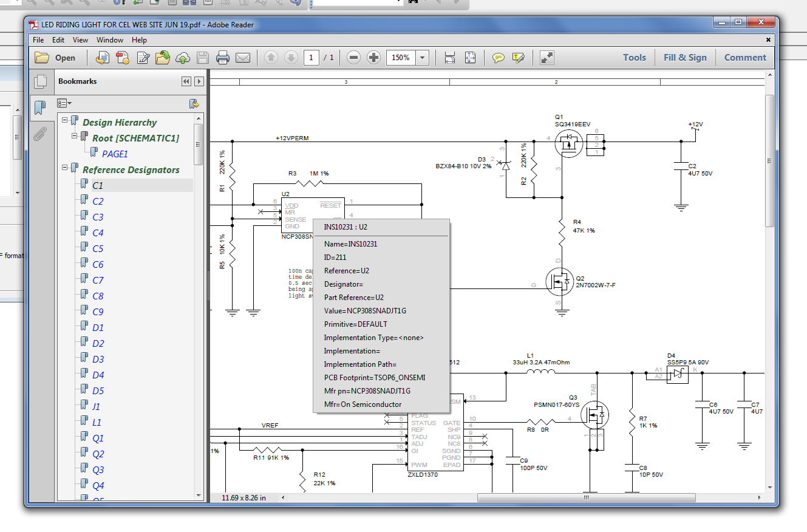Zoom in with the plus button
The height and width of the screenshot is (532, 807).
tap(374, 58)
